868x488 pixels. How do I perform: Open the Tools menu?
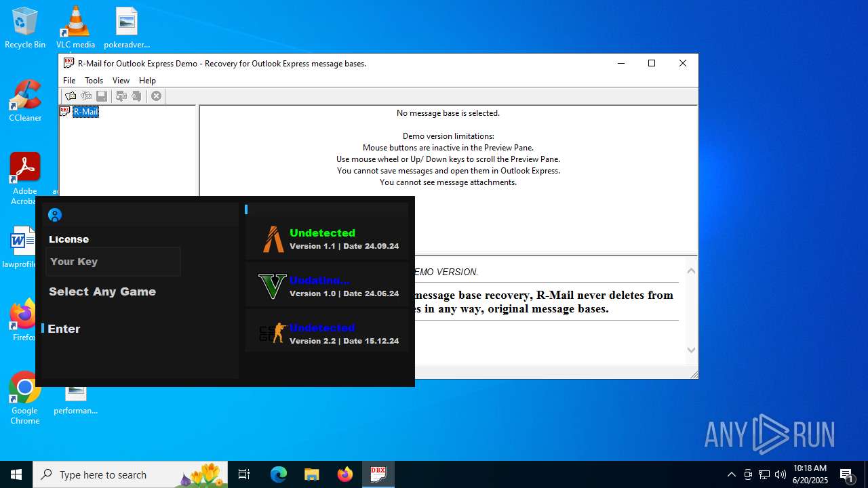pos(94,81)
